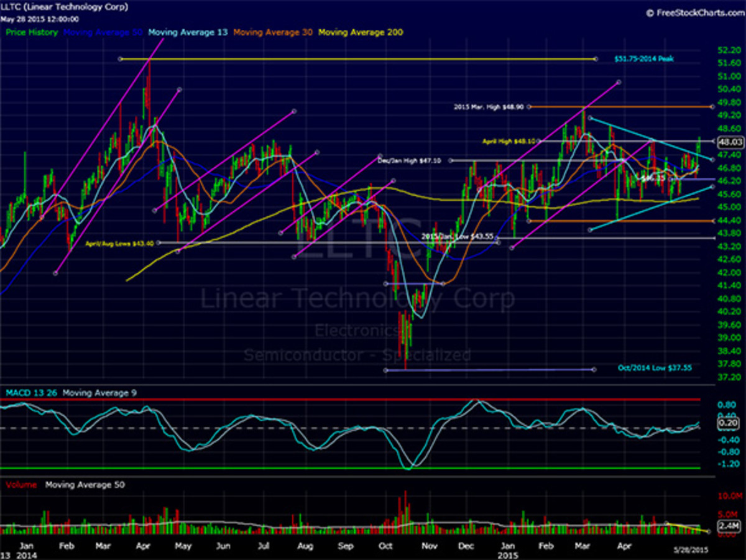Click the MACD 13 26 indicator label
The height and width of the screenshot is (560, 746).
click(32, 392)
